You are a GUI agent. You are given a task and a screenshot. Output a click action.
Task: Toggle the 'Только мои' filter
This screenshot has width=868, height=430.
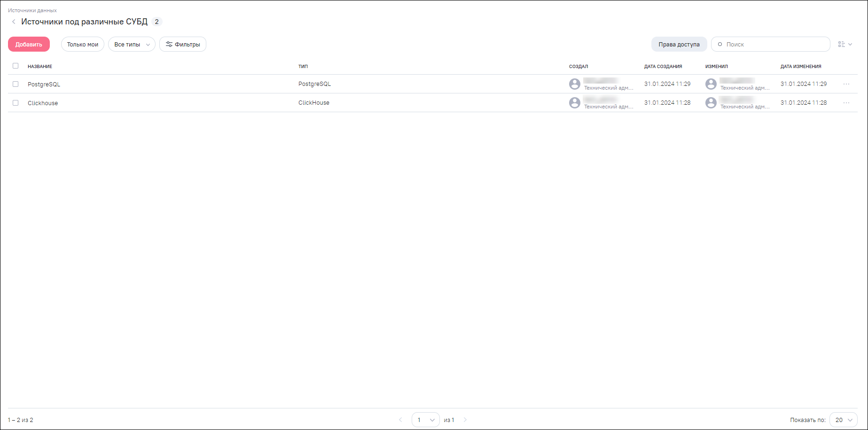pyautogui.click(x=83, y=44)
